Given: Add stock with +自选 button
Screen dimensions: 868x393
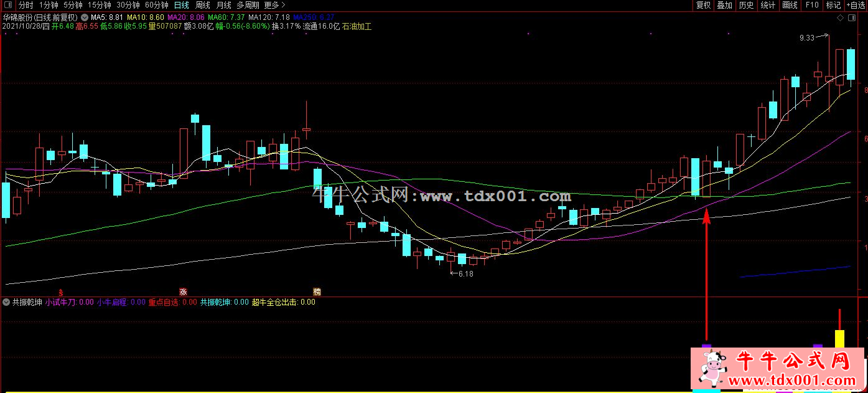Looking at the screenshot, I should (855, 5).
